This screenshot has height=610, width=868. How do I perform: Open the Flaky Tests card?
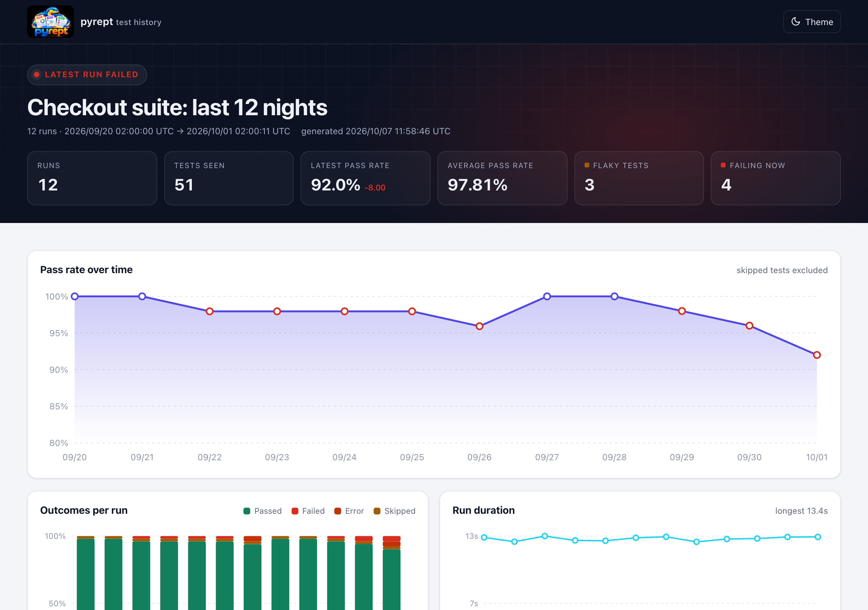[639, 178]
